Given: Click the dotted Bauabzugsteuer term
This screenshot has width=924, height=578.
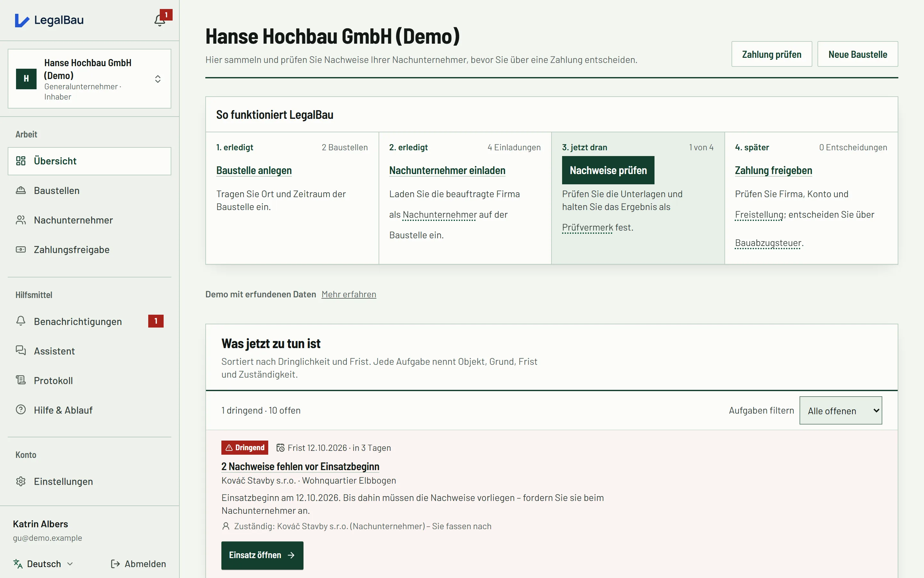Looking at the screenshot, I should [x=768, y=243].
